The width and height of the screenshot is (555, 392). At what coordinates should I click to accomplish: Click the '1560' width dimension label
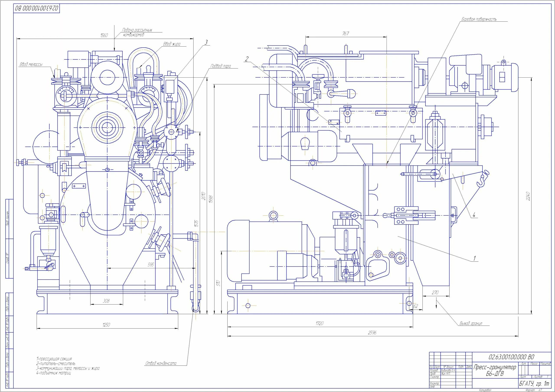tap(104, 36)
